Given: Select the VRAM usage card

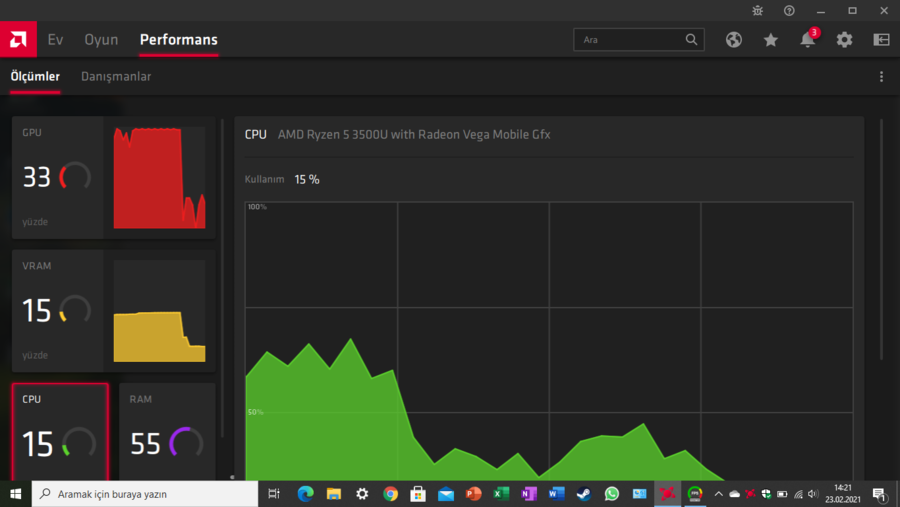Looking at the screenshot, I should [114, 311].
